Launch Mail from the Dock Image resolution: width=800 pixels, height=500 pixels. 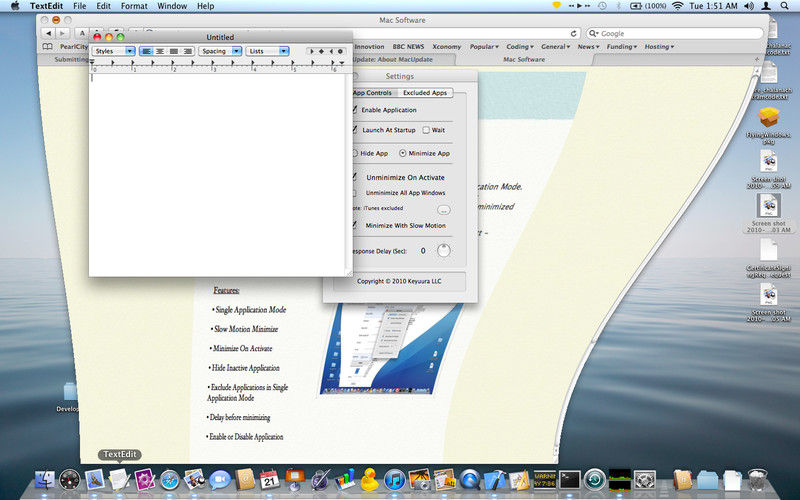94,480
